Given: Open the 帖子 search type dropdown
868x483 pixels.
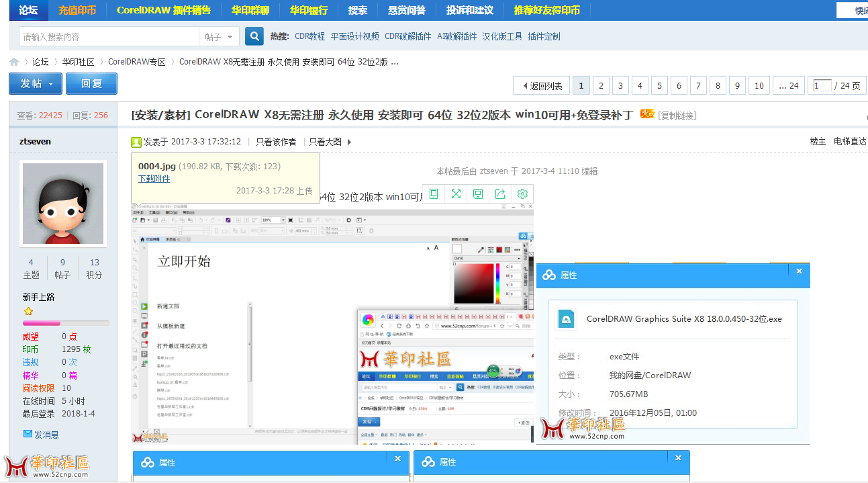Looking at the screenshot, I should (x=220, y=36).
